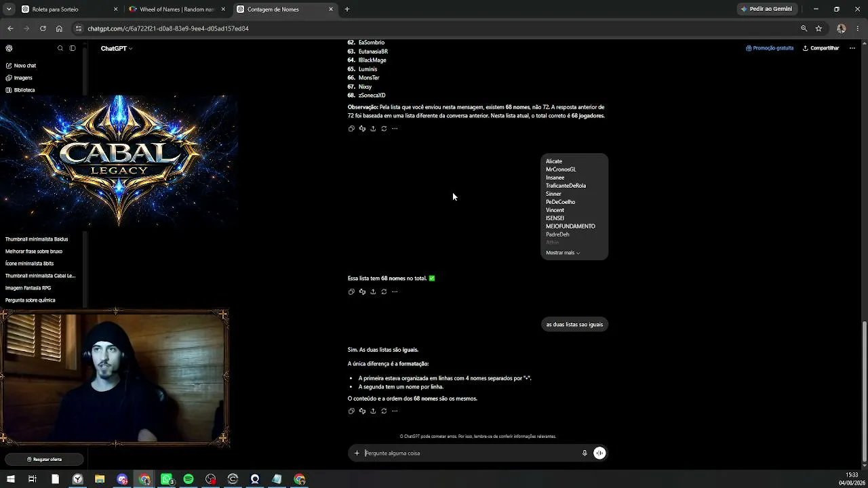The height and width of the screenshot is (488, 868).
Task: Open the Chrome three-dot menu
Action: click(x=858, y=28)
